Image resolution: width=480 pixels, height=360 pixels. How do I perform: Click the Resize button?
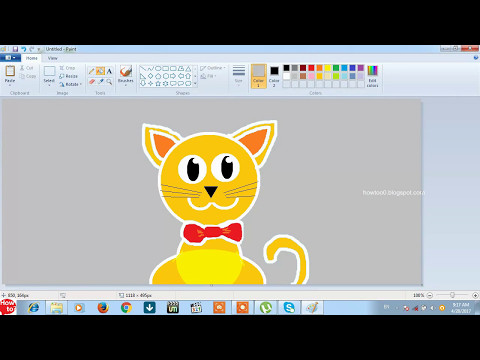pyautogui.click(x=68, y=76)
